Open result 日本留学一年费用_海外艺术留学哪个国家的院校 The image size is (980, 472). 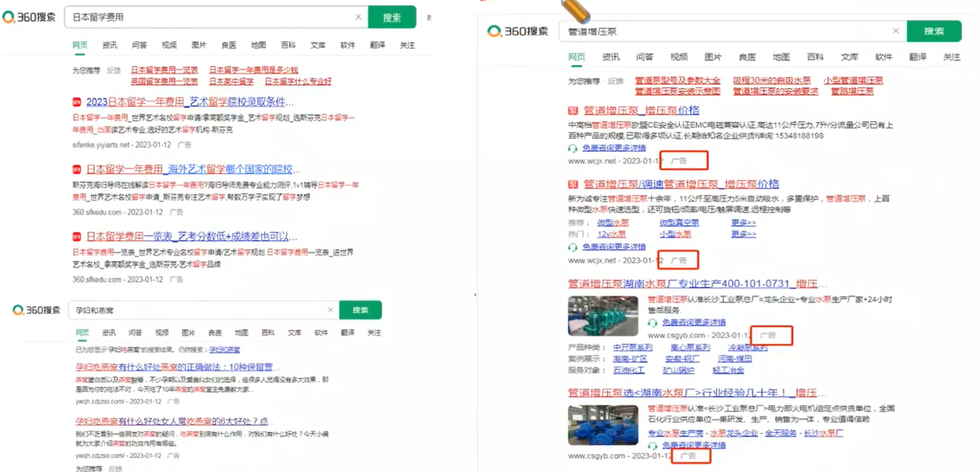pyautogui.click(x=193, y=169)
